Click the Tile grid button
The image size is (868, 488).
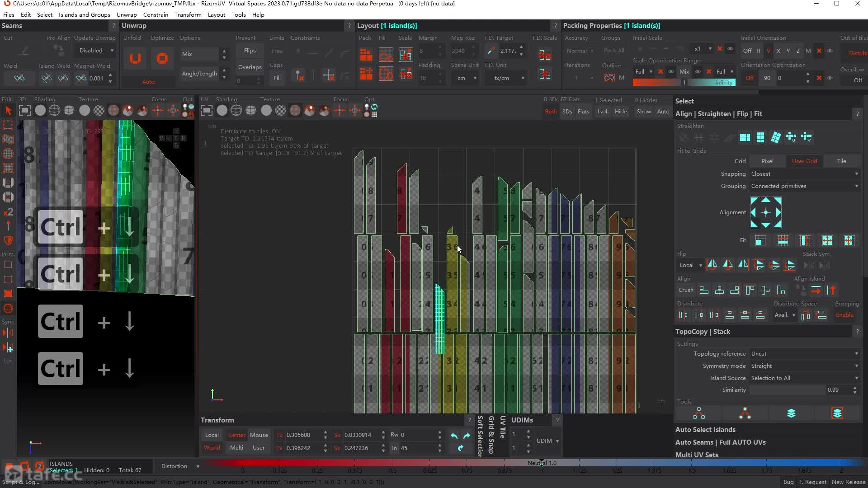pos(841,161)
